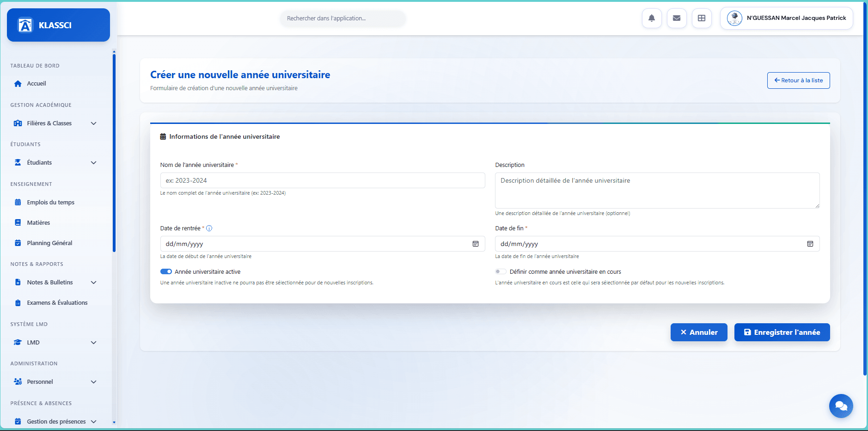Click the apps grid icon near profile
868x431 pixels.
click(702, 18)
